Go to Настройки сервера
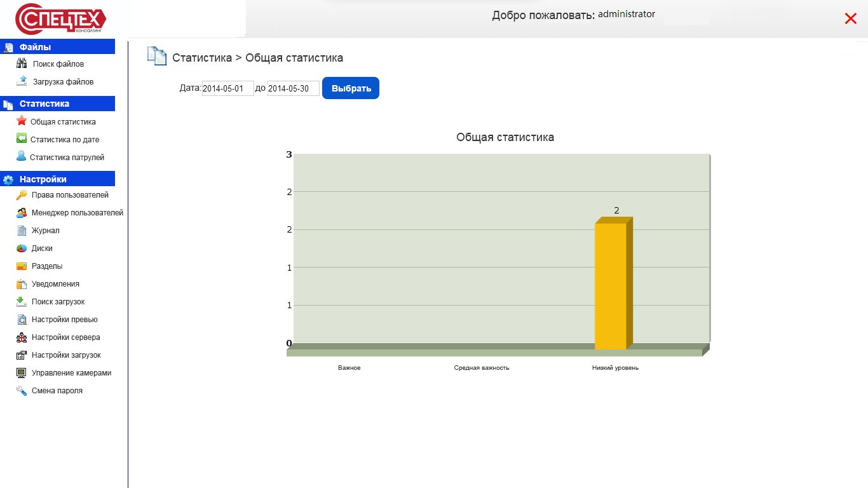The width and height of the screenshot is (868, 488). click(x=65, y=337)
